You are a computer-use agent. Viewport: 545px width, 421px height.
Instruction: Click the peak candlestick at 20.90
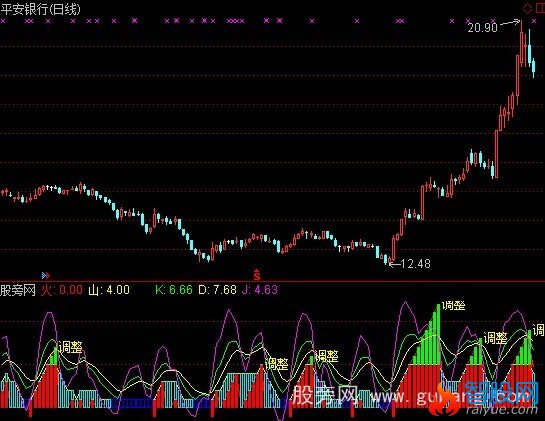tap(522, 43)
